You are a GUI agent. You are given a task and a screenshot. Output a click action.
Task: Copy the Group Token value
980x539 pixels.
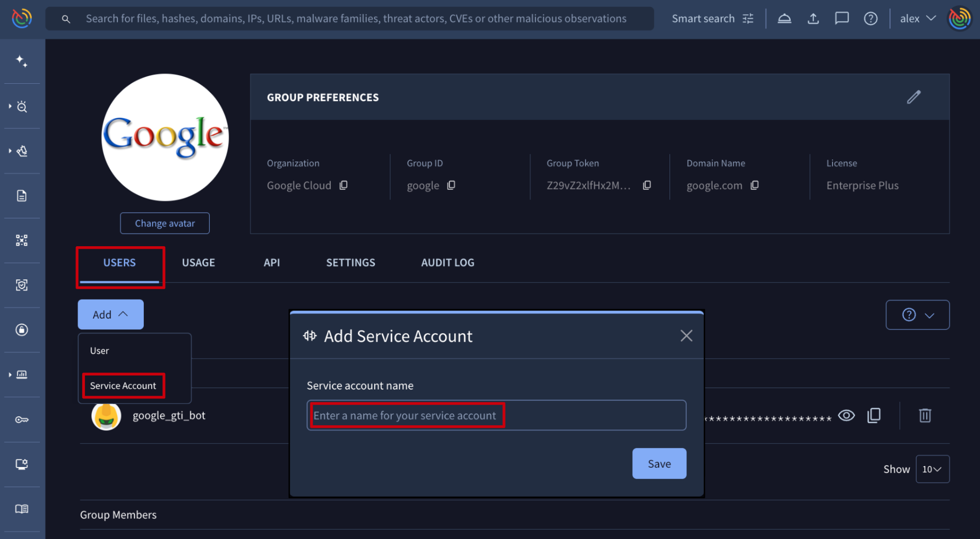tap(647, 185)
